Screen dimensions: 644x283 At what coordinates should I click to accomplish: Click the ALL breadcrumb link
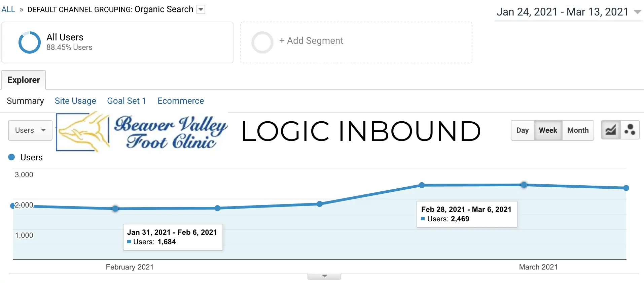(8, 9)
